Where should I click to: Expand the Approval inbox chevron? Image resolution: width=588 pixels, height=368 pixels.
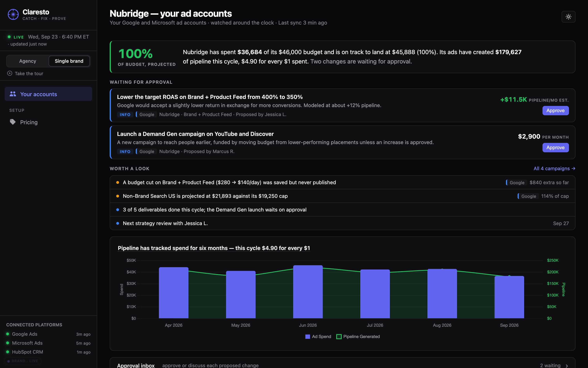tap(567, 366)
